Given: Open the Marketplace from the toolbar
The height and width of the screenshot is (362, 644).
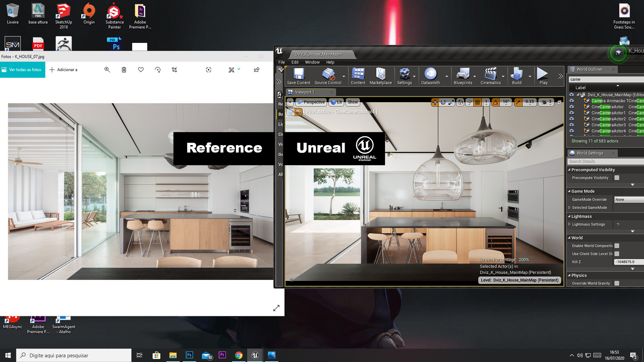Looking at the screenshot, I should (x=380, y=76).
